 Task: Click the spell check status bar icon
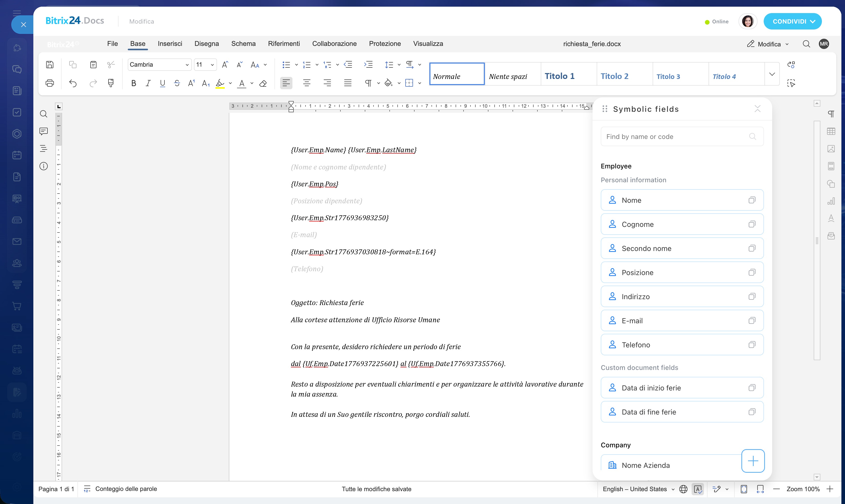[x=697, y=489]
